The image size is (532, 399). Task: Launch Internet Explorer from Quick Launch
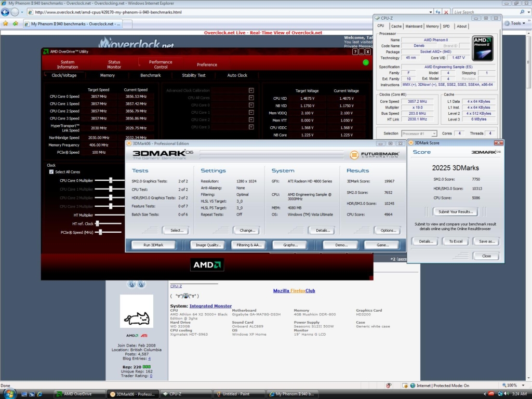39,394
